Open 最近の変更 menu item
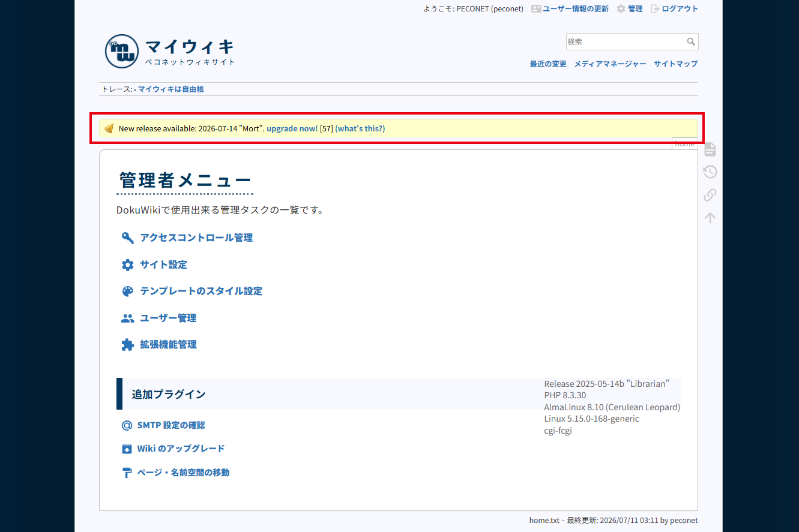The width and height of the screenshot is (799, 532). tap(548, 64)
